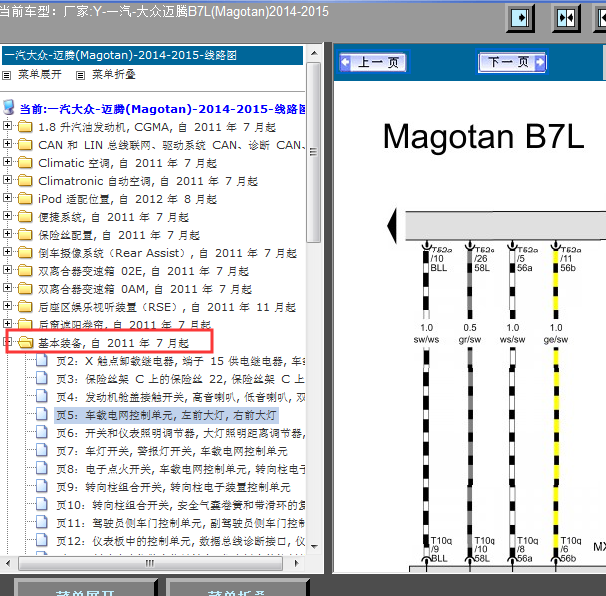Expand the 双离合器变速箱 02E folder
The image size is (606, 596).
pos(7,269)
